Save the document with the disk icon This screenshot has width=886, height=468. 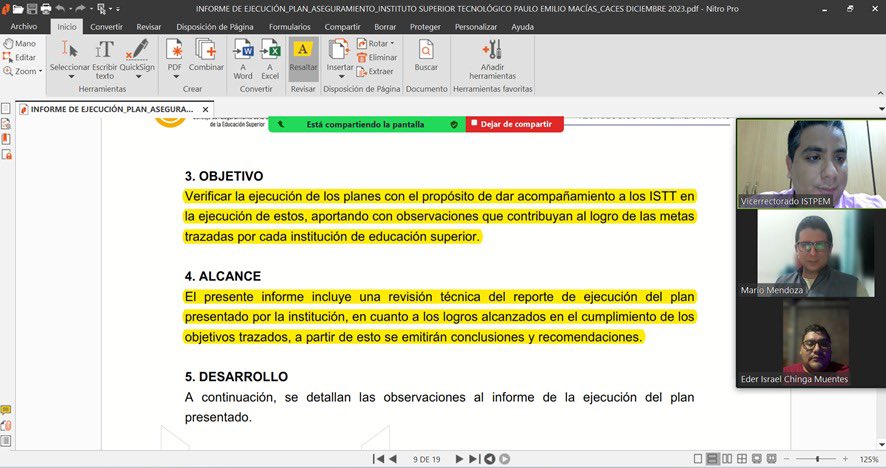32,8
